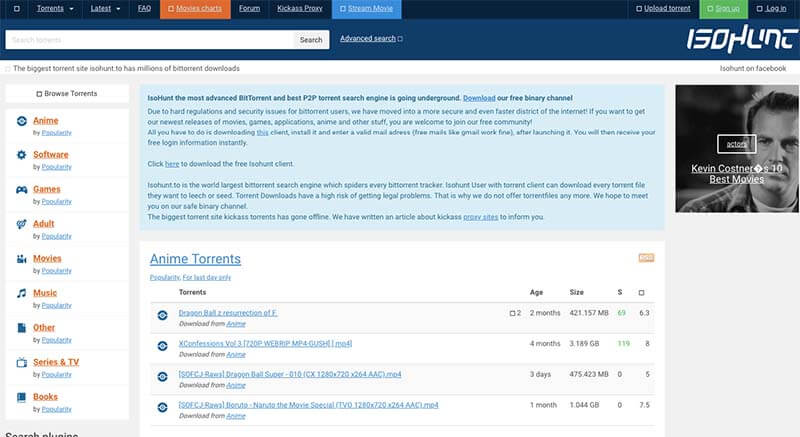Open XConfessions Vol 3 720P WEBRIP torrent
Image resolution: width=800 pixels, height=437 pixels.
(x=265, y=344)
